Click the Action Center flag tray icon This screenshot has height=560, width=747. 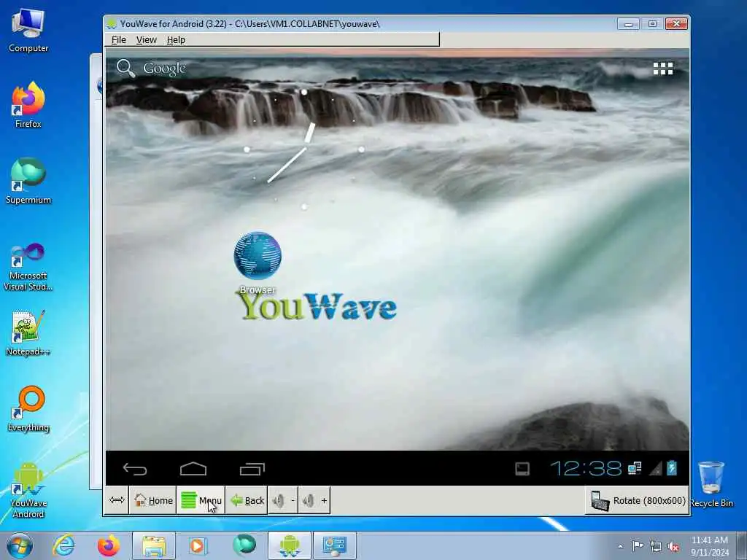pyautogui.click(x=638, y=545)
